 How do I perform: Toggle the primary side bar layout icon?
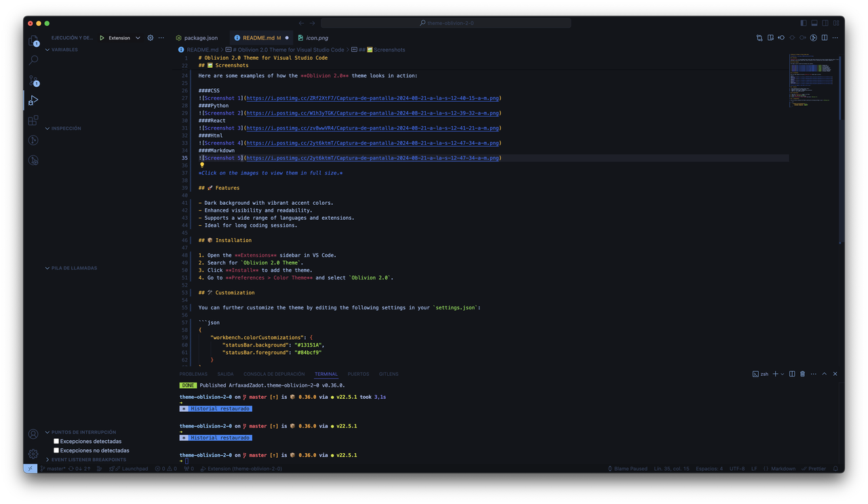(804, 23)
